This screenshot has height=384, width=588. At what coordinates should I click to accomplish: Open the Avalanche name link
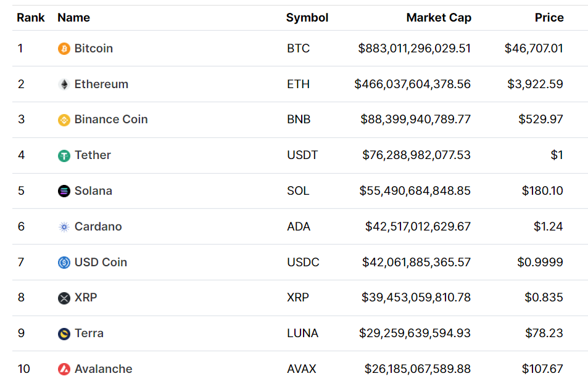(103, 369)
